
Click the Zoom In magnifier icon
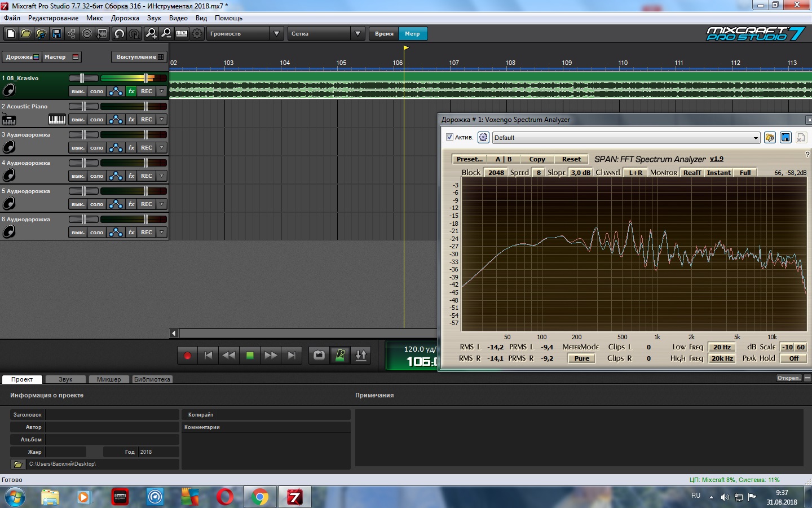click(151, 34)
